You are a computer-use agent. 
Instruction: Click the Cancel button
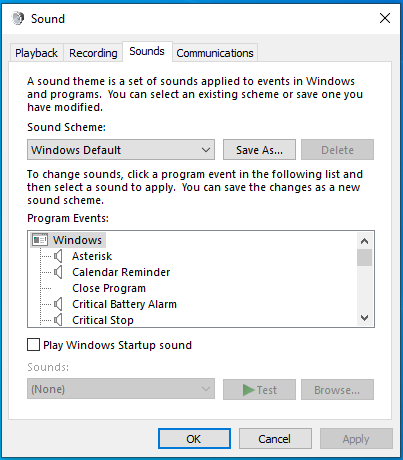point(275,439)
